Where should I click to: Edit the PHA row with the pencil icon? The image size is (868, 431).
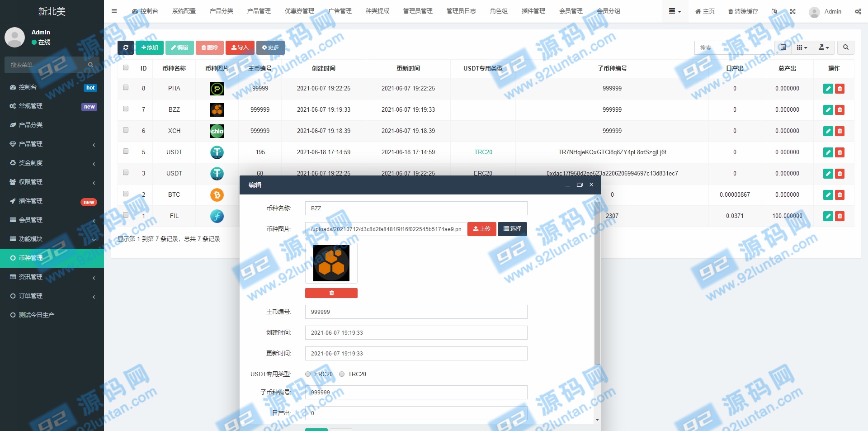(x=828, y=89)
